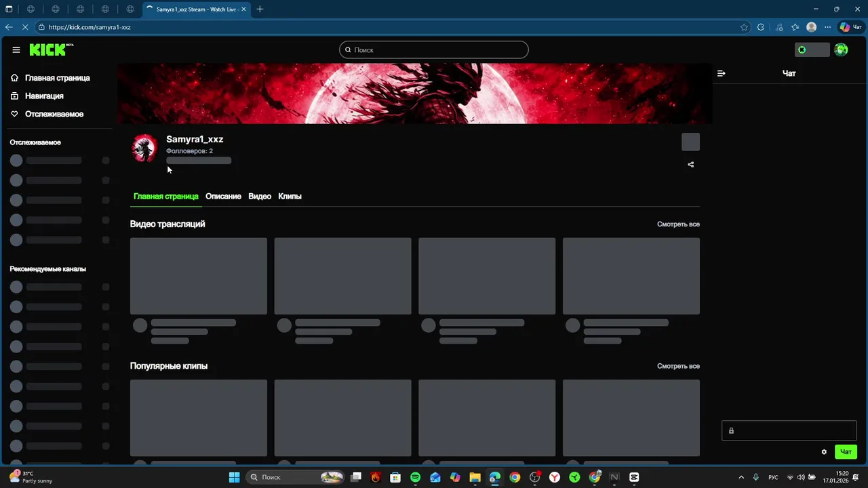This screenshot has width=868, height=488.
Task: Open first video thumbnail under Видео трансляций
Action: point(199,276)
